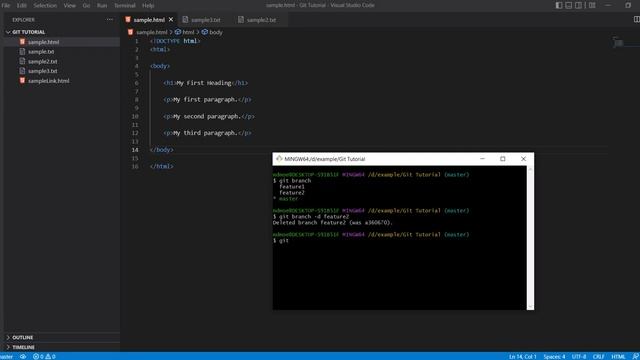Open sample.txt in explorer tree
This screenshot has width=640, height=360.
tap(41, 51)
